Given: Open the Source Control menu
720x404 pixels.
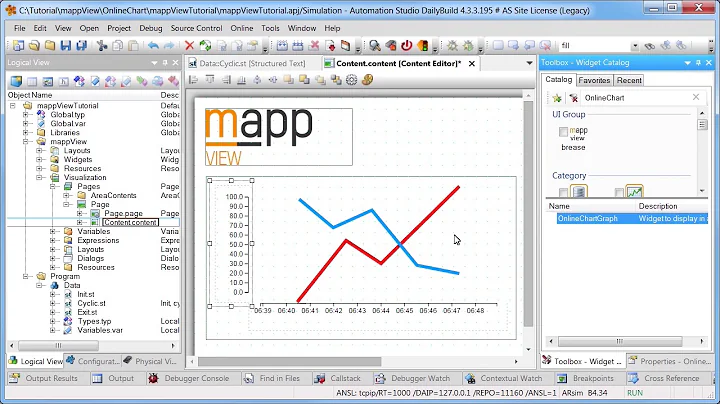Looking at the screenshot, I should pyautogui.click(x=196, y=28).
